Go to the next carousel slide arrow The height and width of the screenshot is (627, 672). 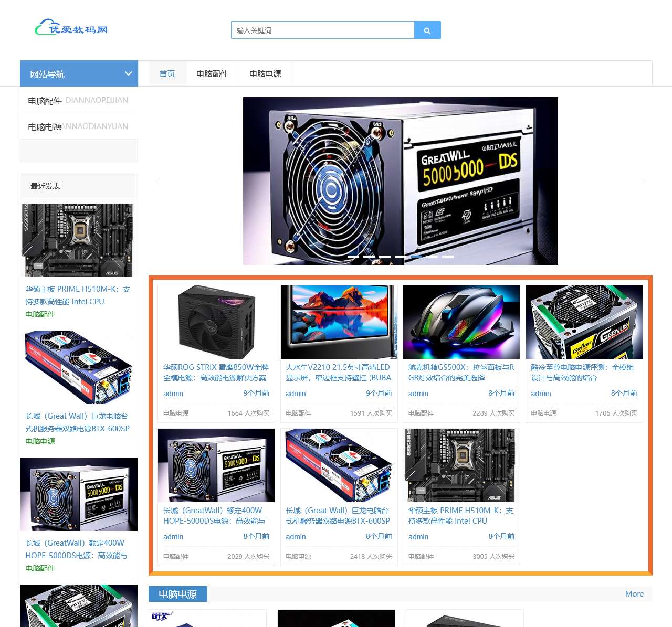click(x=643, y=180)
